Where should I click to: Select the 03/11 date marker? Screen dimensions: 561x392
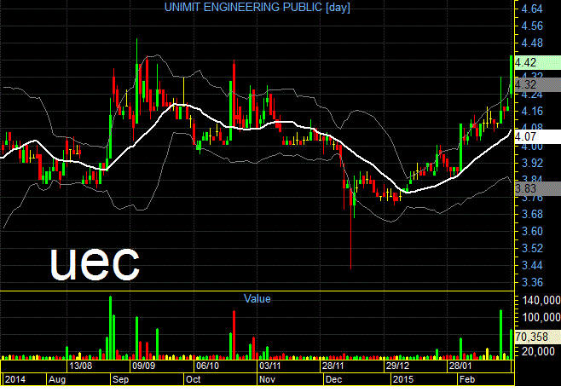(270, 366)
